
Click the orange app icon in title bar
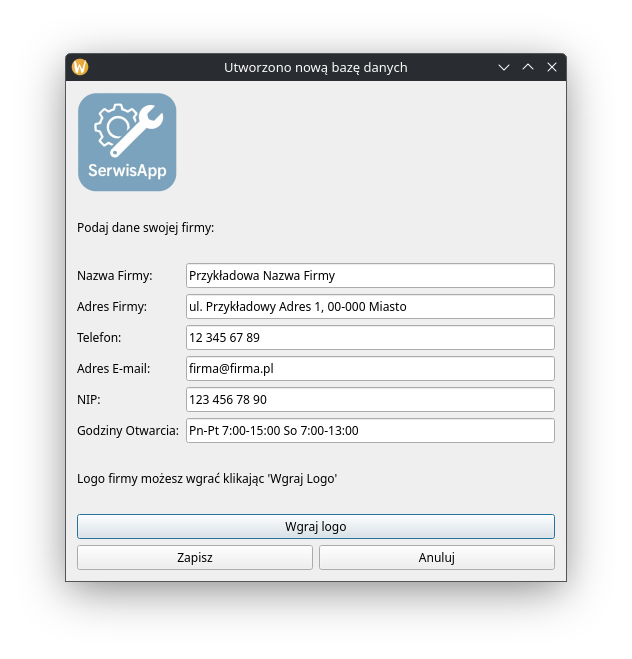(80, 67)
